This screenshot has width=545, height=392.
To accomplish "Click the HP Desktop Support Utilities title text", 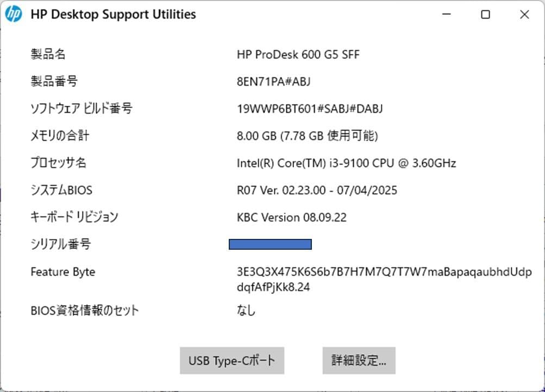I will [114, 14].
